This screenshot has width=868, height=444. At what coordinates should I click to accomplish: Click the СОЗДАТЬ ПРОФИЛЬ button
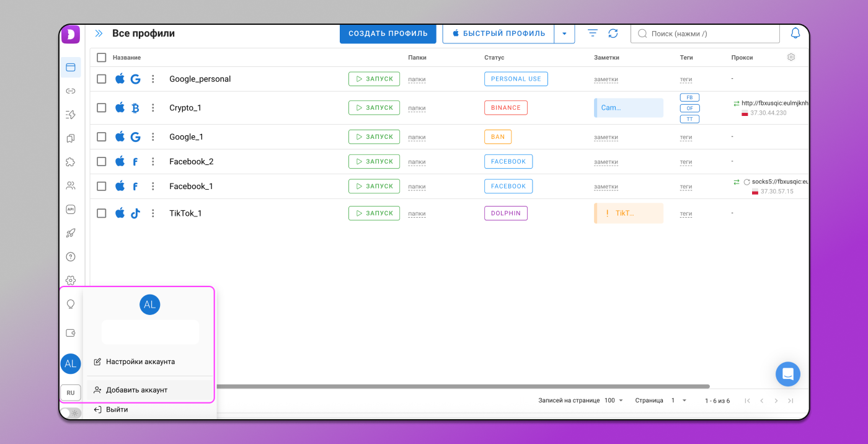(388, 33)
